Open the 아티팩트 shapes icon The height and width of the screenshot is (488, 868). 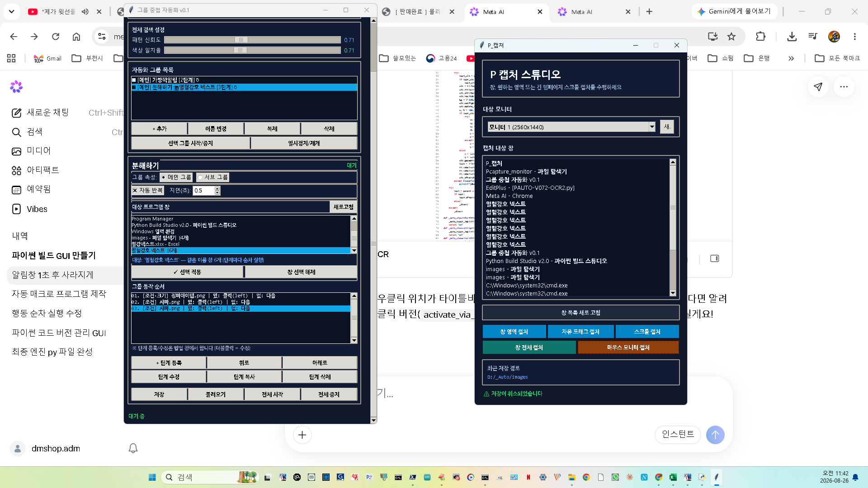[17, 170]
